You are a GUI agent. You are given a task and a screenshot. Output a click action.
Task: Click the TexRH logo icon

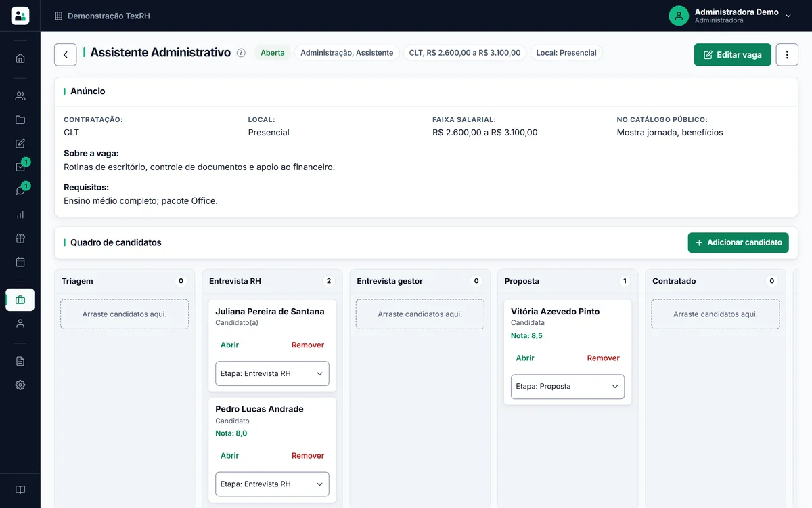(20, 16)
